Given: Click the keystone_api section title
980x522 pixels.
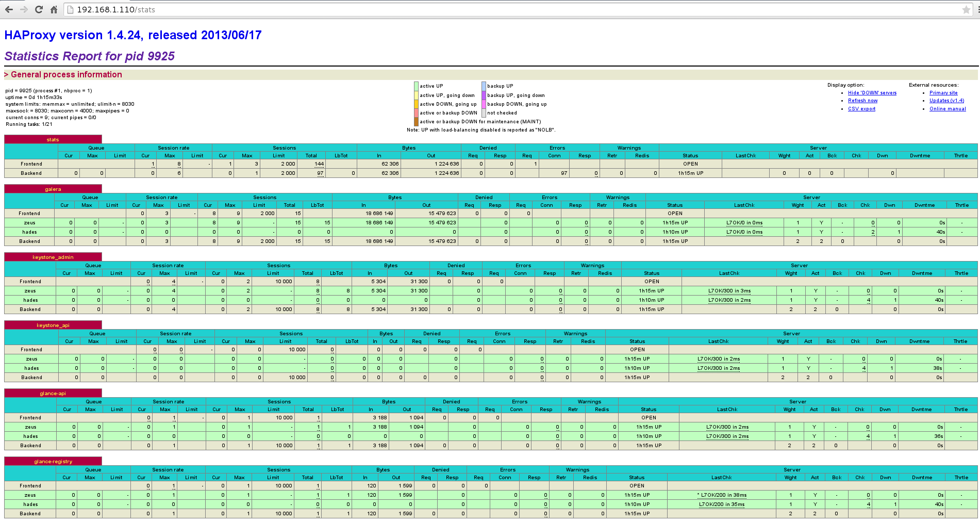Looking at the screenshot, I should pyautogui.click(x=53, y=325).
